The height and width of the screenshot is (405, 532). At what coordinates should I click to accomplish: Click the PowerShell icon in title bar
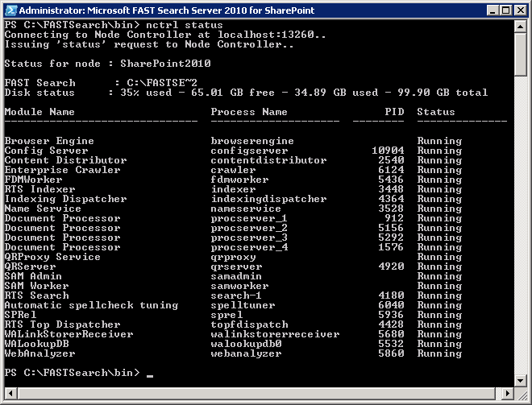pos(10,10)
